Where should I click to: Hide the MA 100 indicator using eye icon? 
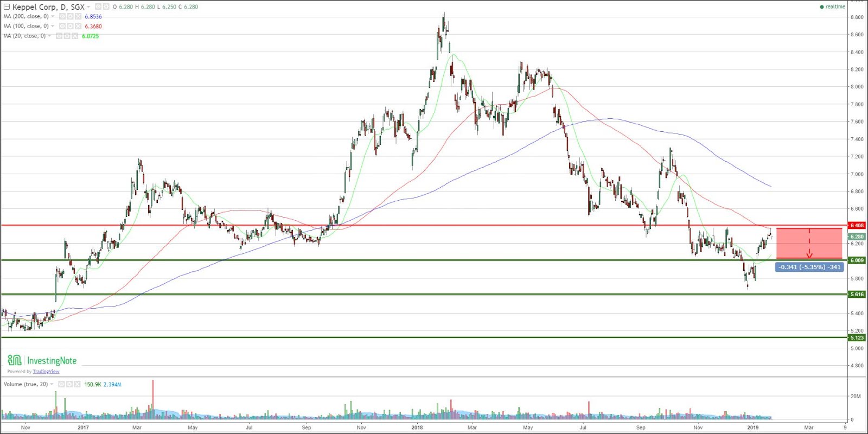coord(62,26)
